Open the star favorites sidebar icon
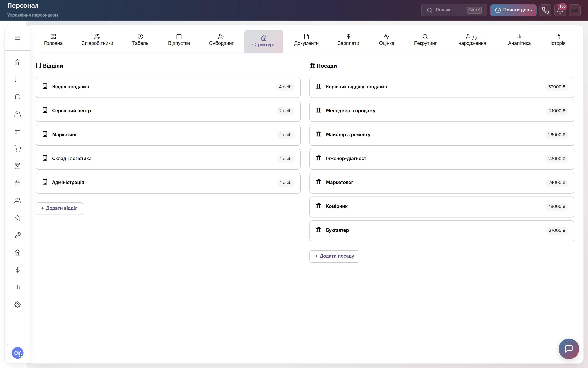Screen dimensions: 588x368 point(17,218)
